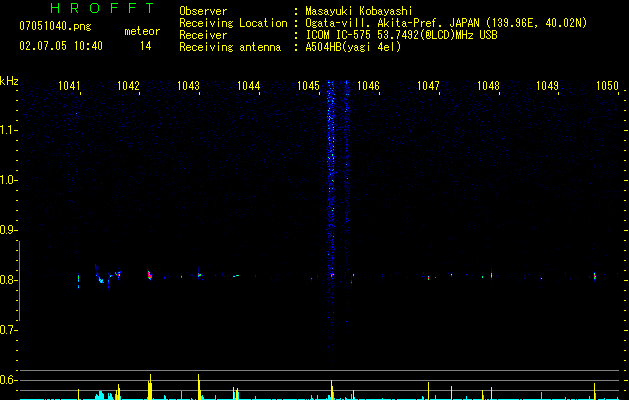Click the 0.8 kHz axis label
This screenshot has width=629, height=400.
8,280
